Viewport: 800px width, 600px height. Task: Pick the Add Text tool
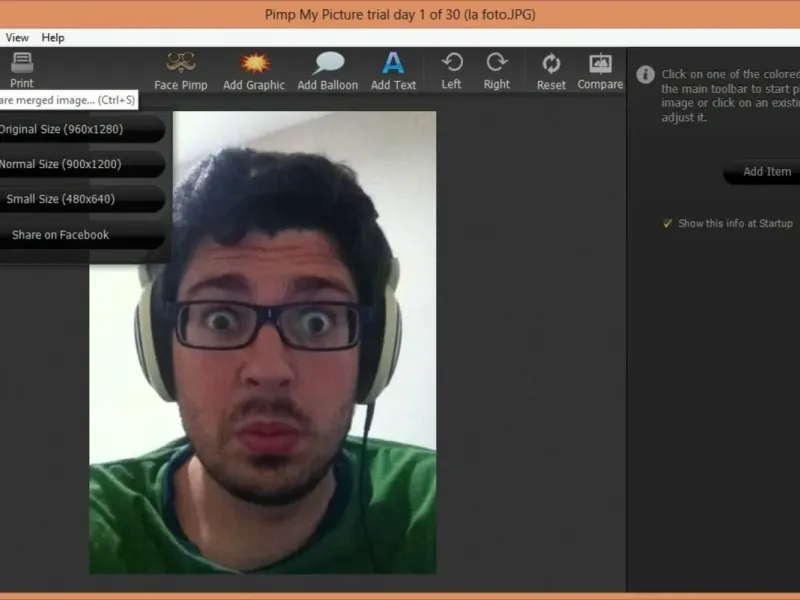point(393,71)
